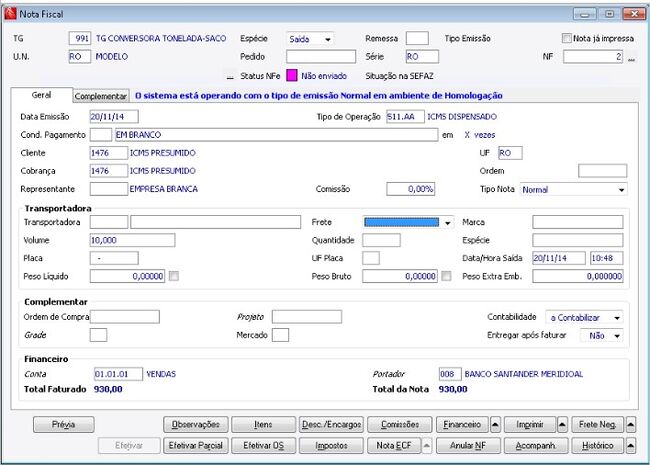Click the Anular NF button
This screenshot has height=465, width=650.
468,446
